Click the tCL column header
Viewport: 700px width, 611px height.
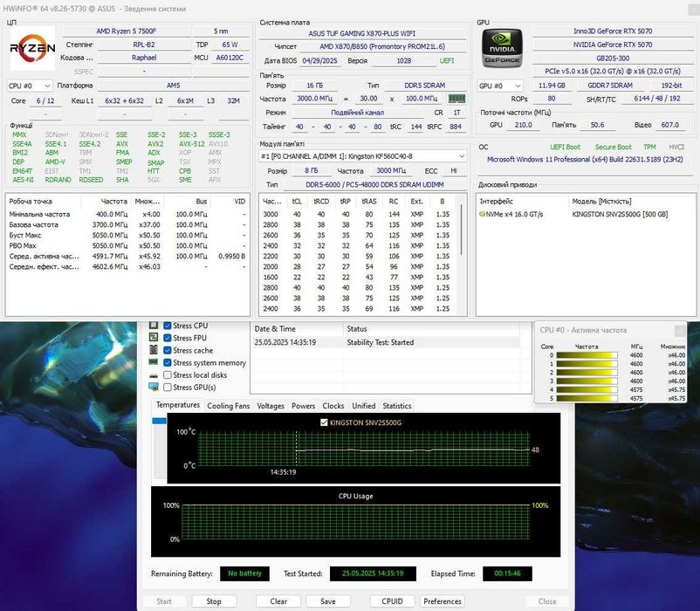[297, 202]
